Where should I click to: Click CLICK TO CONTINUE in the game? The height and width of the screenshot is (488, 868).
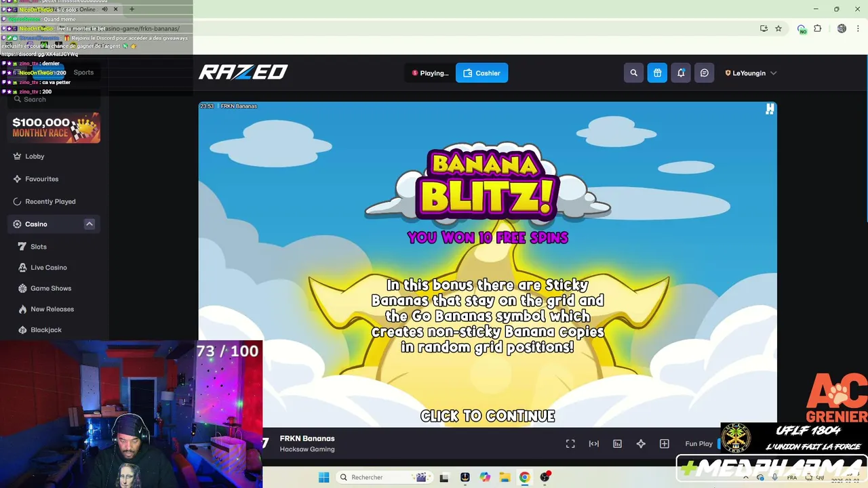click(x=488, y=416)
